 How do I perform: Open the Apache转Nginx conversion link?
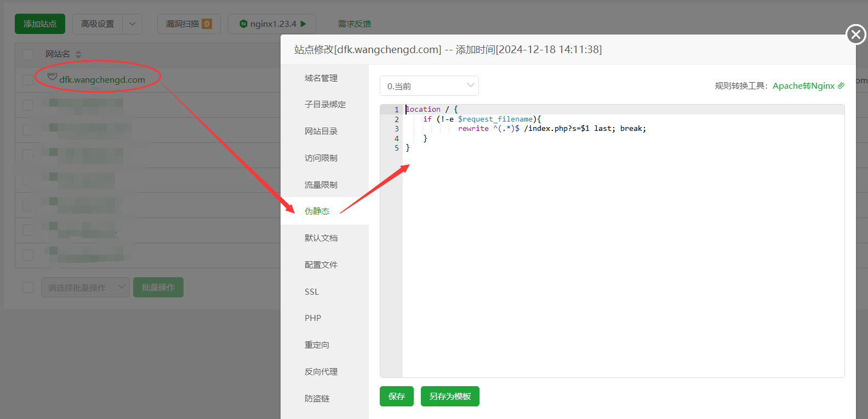(803, 85)
